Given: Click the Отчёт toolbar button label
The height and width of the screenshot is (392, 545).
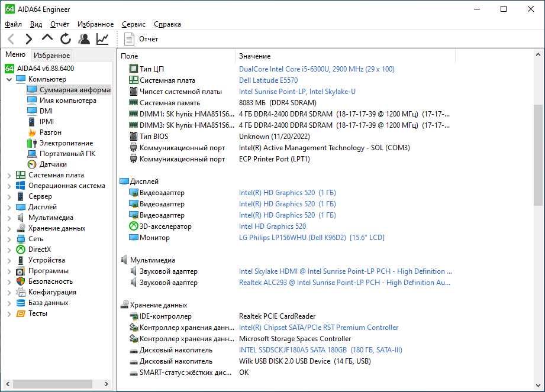Looking at the screenshot, I should click(149, 39).
